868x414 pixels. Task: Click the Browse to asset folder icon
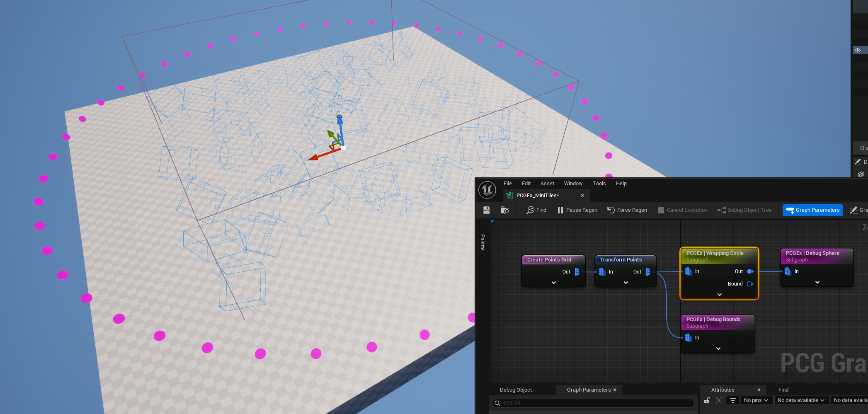504,210
